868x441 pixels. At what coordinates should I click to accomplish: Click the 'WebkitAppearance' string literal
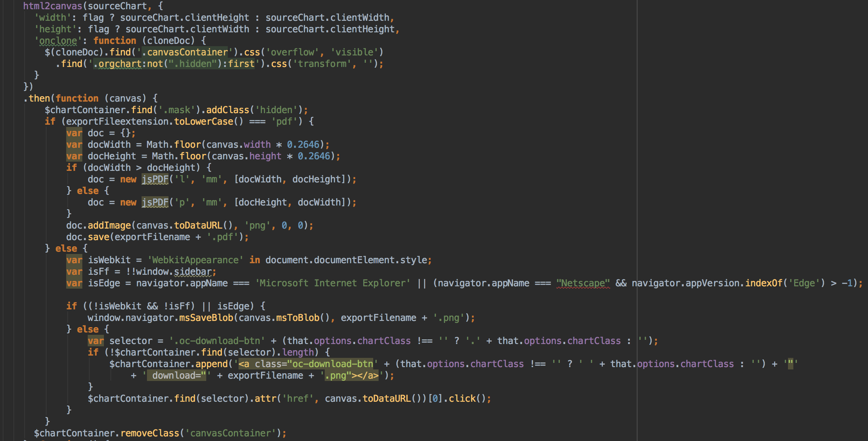point(194,260)
